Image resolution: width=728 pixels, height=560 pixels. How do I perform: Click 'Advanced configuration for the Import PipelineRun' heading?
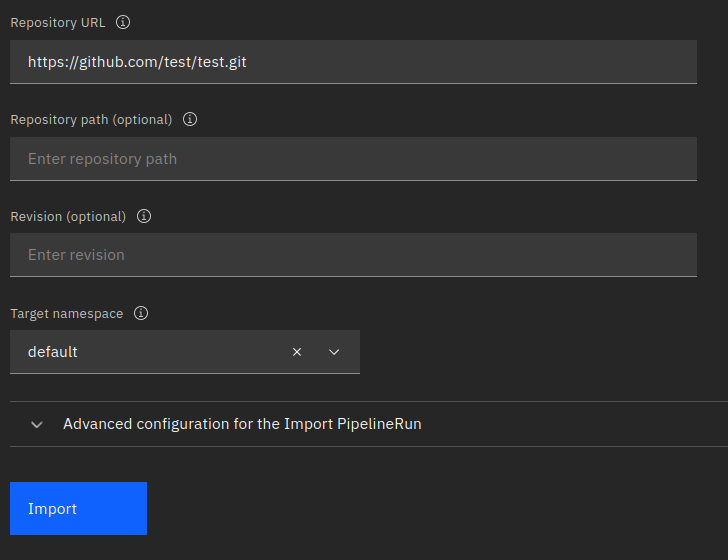tap(242, 424)
